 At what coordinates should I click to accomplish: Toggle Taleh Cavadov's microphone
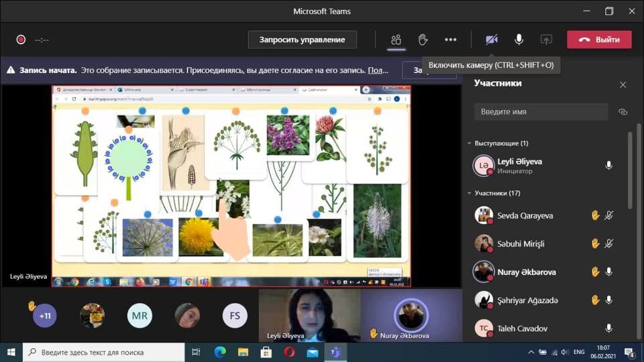pos(608,328)
